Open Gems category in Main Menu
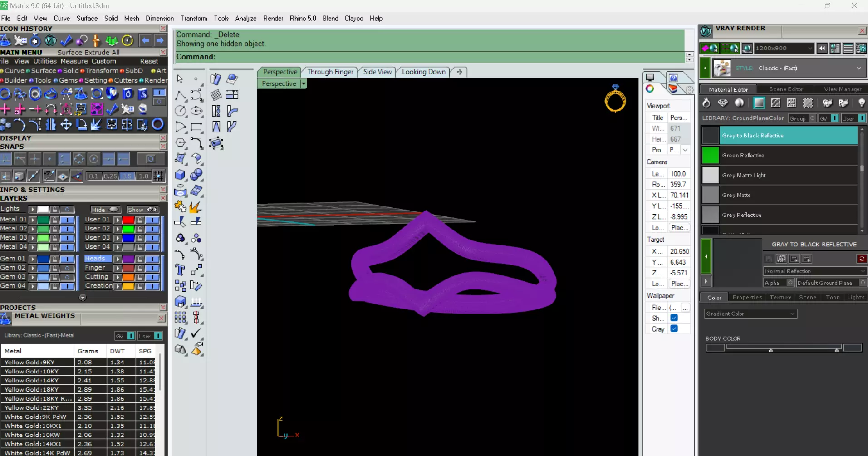 coord(69,80)
